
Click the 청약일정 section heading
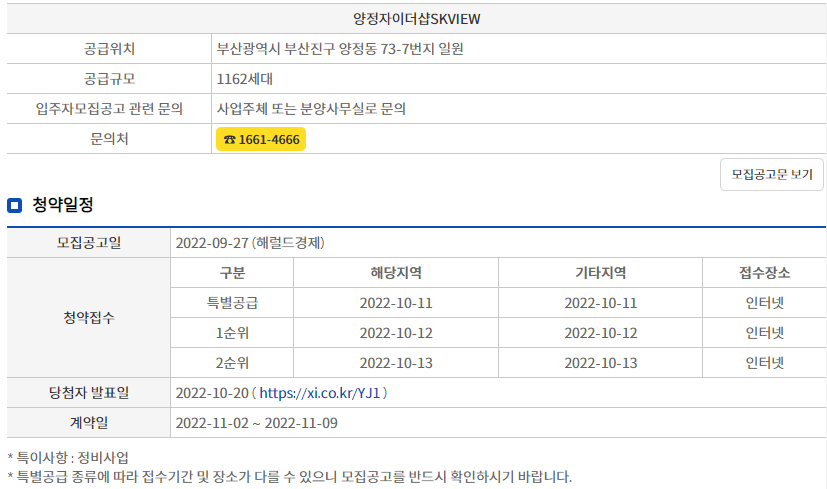click(x=63, y=205)
